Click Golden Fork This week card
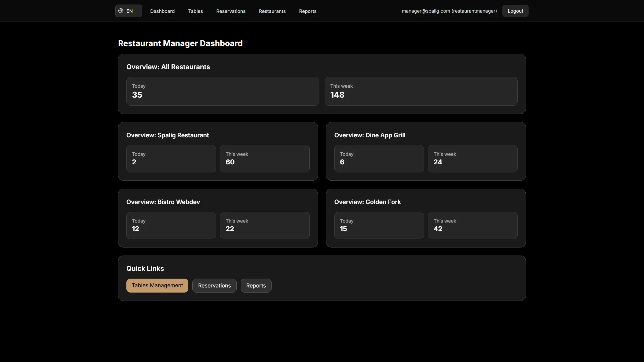The width and height of the screenshot is (644, 362). [473, 225]
